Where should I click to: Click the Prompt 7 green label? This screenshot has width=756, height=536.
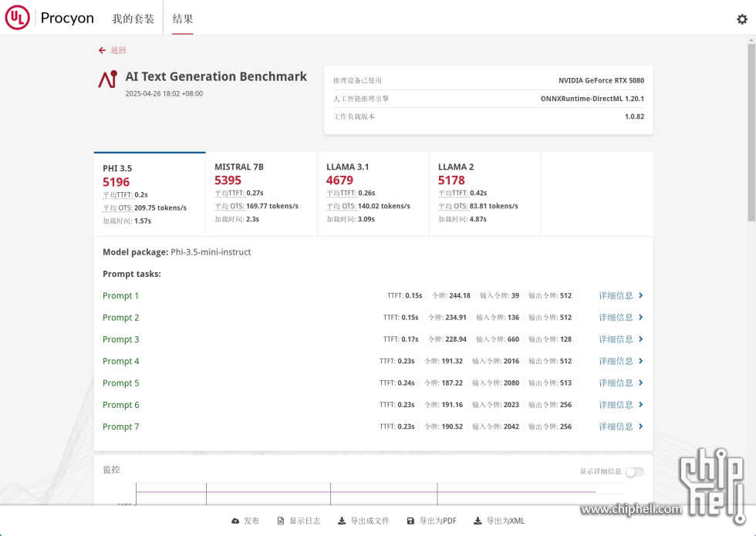tap(120, 427)
